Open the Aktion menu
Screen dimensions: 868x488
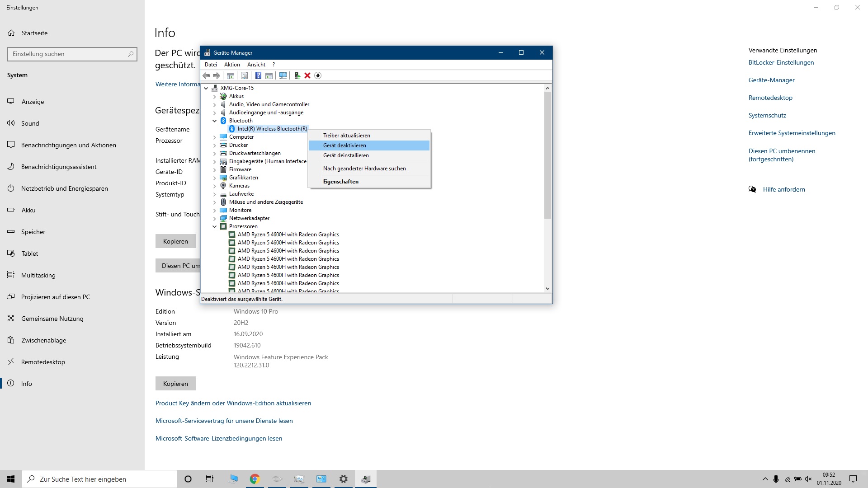pyautogui.click(x=232, y=65)
